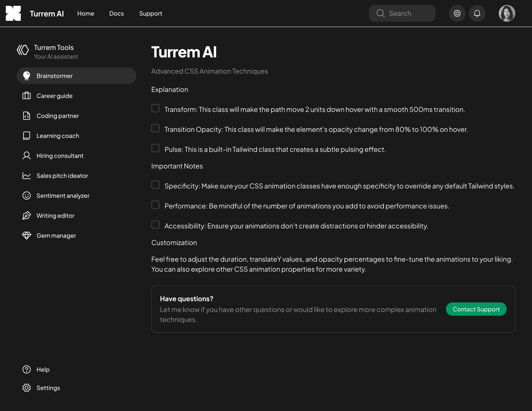Viewport: 532px width, 411px height.
Task: Select the Writing editor pen icon
Action: (26, 215)
